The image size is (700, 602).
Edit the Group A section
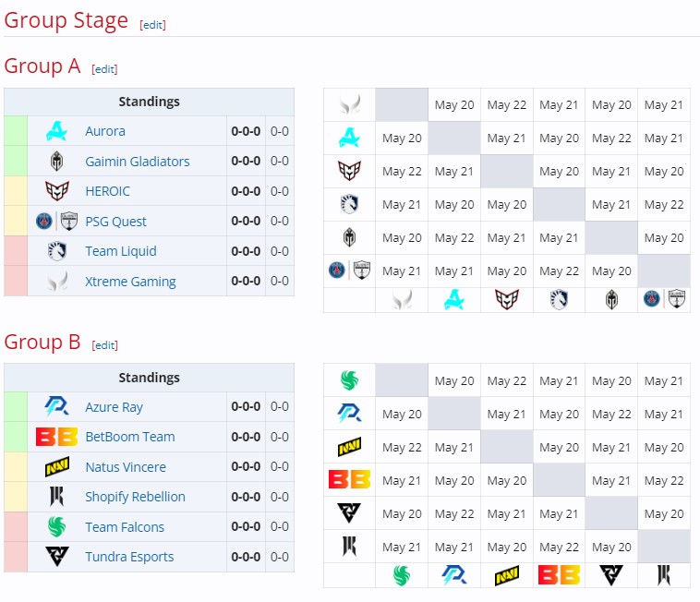tap(104, 69)
